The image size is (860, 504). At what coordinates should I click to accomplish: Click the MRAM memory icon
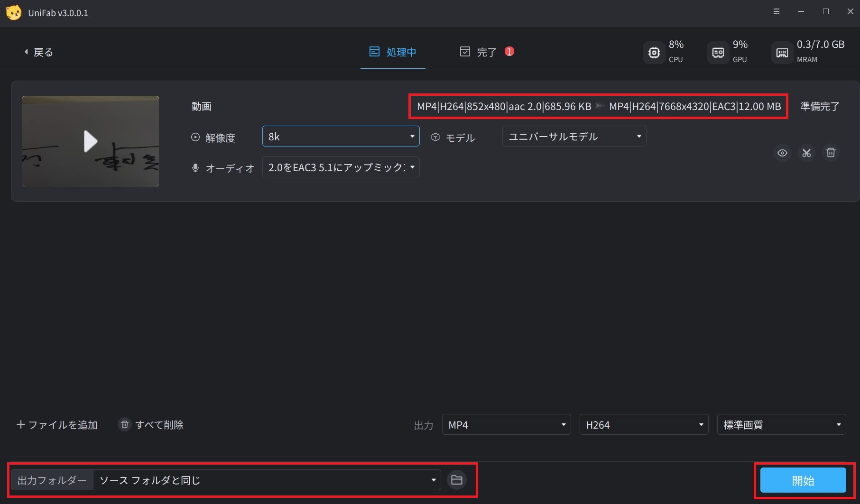[782, 53]
